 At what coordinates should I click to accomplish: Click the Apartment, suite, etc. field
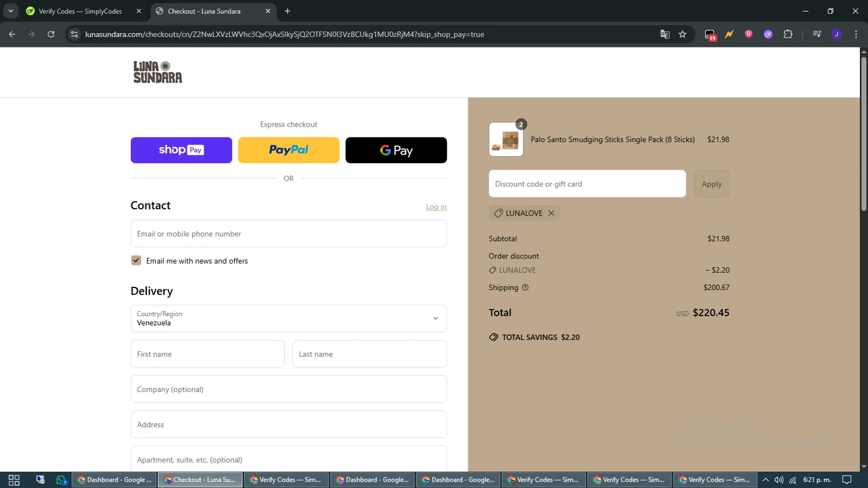pos(289,459)
